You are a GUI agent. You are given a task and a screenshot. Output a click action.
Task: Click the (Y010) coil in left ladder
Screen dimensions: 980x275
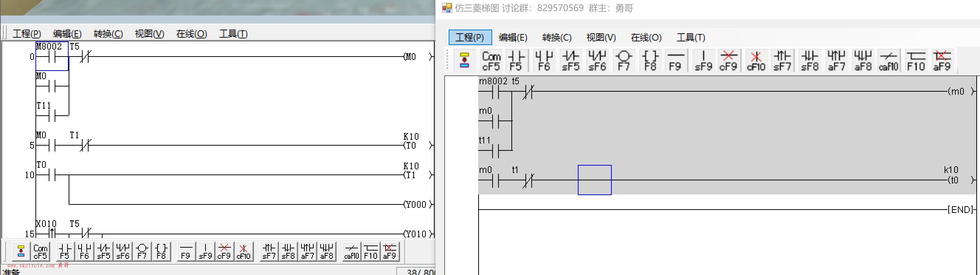coord(417,234)
